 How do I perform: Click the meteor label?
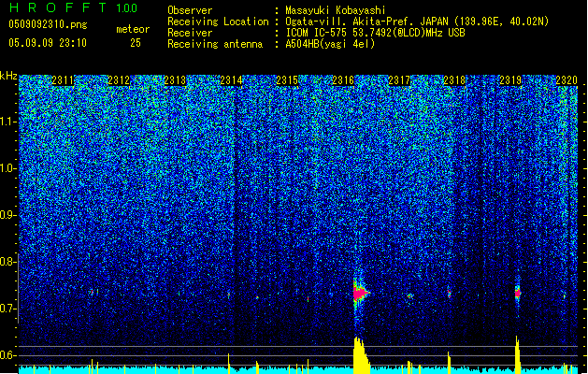click(133, 29)
